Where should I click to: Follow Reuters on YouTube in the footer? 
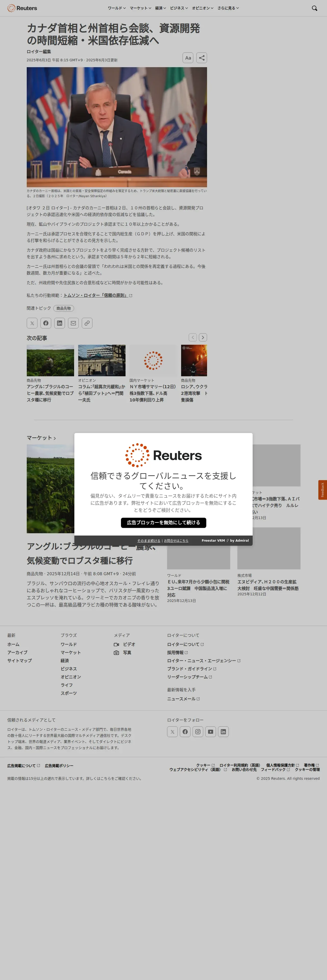pos(211,732)
